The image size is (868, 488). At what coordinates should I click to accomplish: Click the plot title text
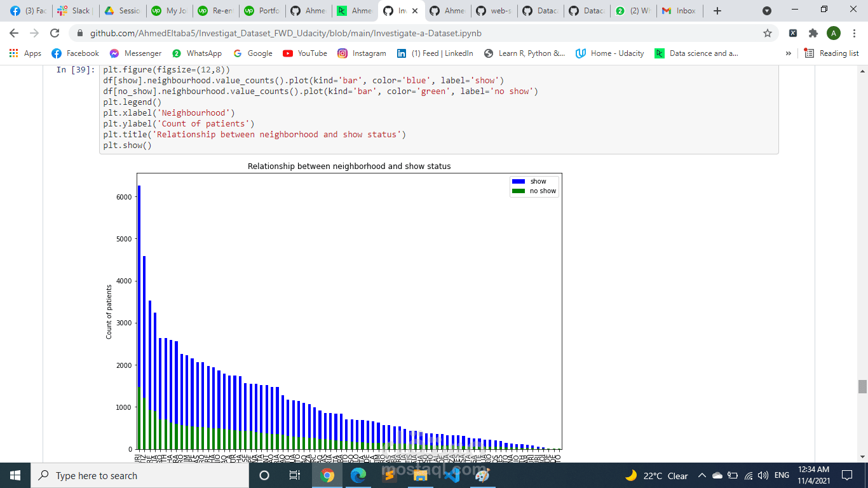point(349,166)
